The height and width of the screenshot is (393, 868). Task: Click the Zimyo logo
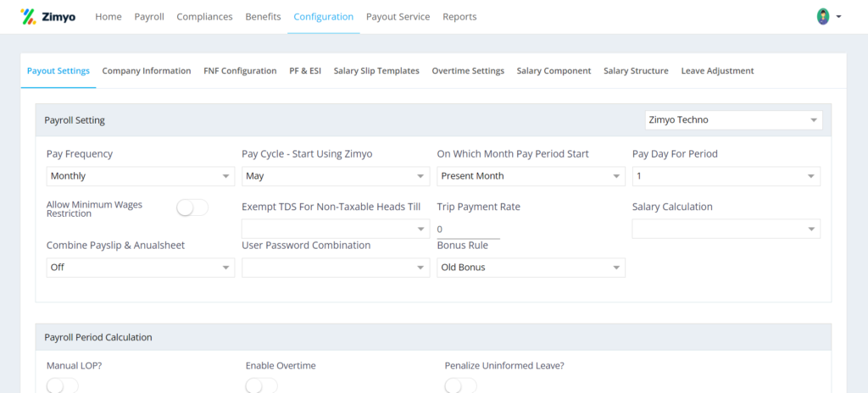click(x=47, y=17)
